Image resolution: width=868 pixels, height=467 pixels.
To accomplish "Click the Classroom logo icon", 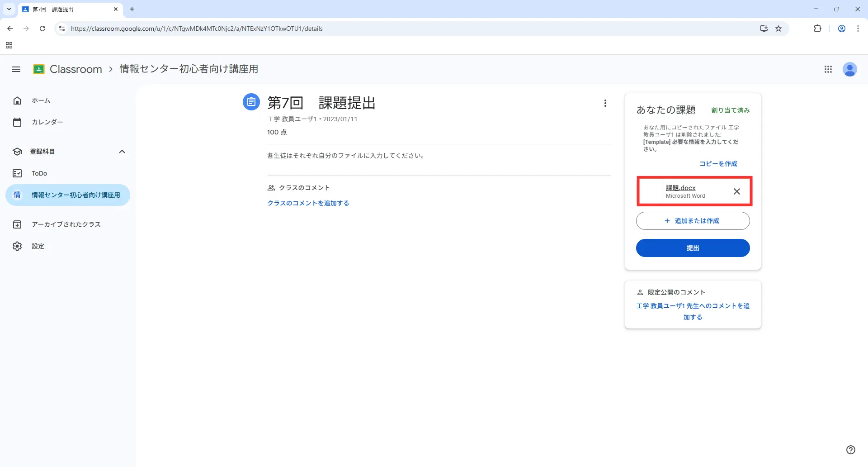I will point(39,69).
